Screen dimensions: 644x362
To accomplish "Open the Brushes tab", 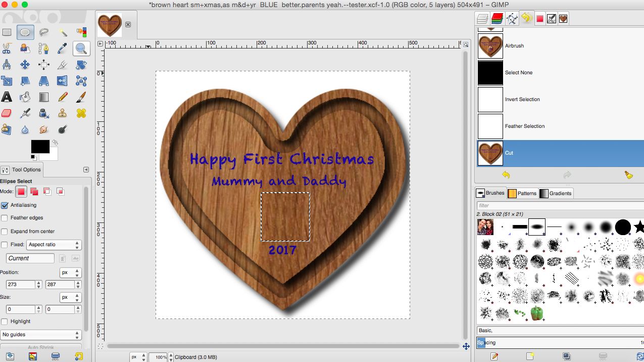I will [x=490, y=193].
